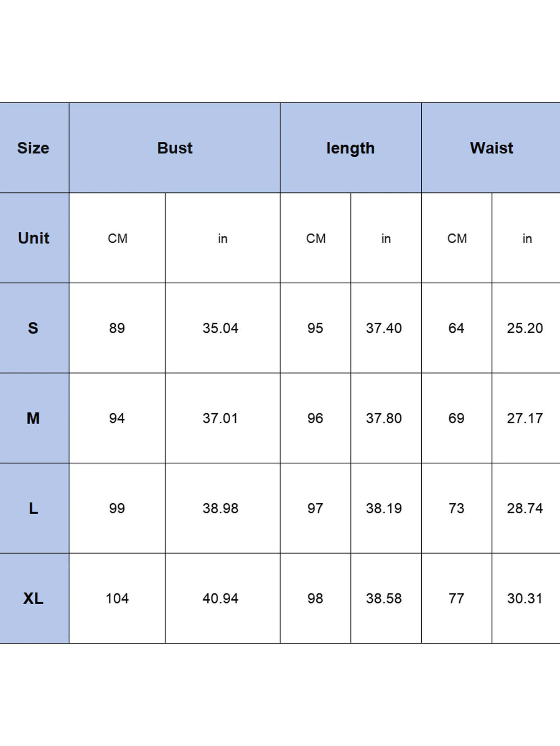The image size is (560, 746).
Task: Select the 38.58 length inch cell
Action: coord(386,598)
